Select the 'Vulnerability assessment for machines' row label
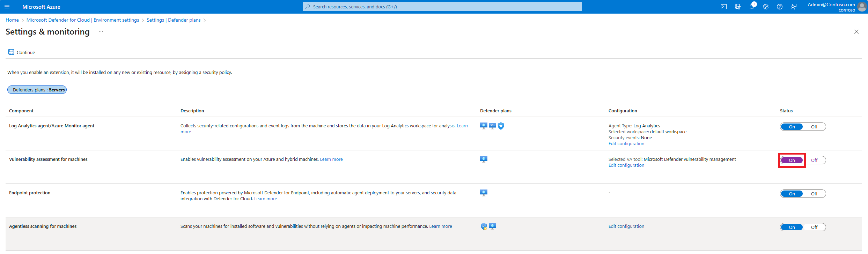Viewport: 868px width, 254px height. [x=48, y=159]
